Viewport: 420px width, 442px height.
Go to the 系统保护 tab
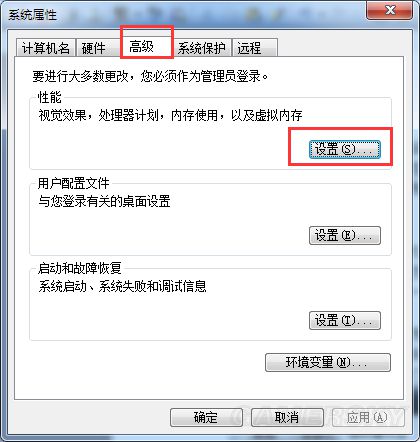point(202,48)
